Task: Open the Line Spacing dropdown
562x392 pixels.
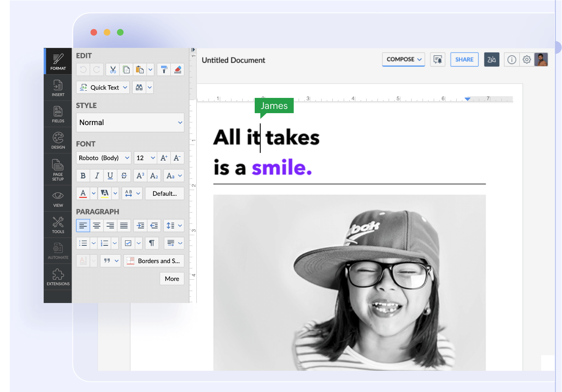Action: point(174,225)
